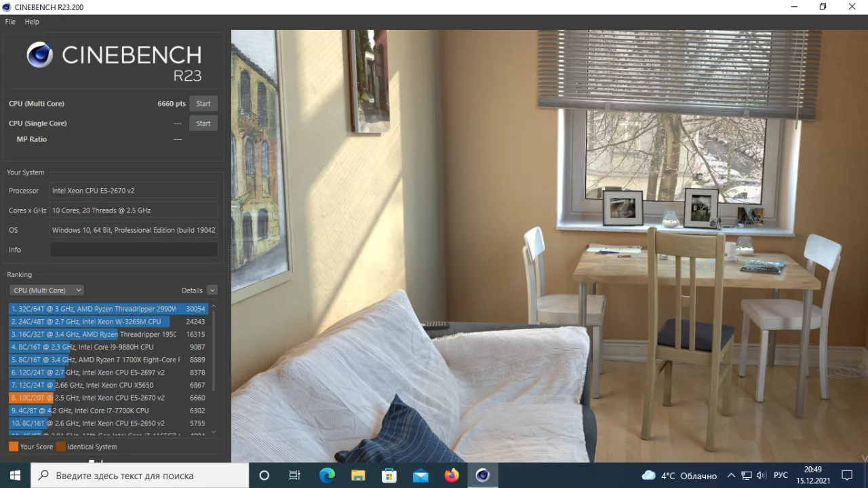This screenshot has width=868, height=488.
Task: Select the Cores x GHz field
Action: tap(134, 210)
